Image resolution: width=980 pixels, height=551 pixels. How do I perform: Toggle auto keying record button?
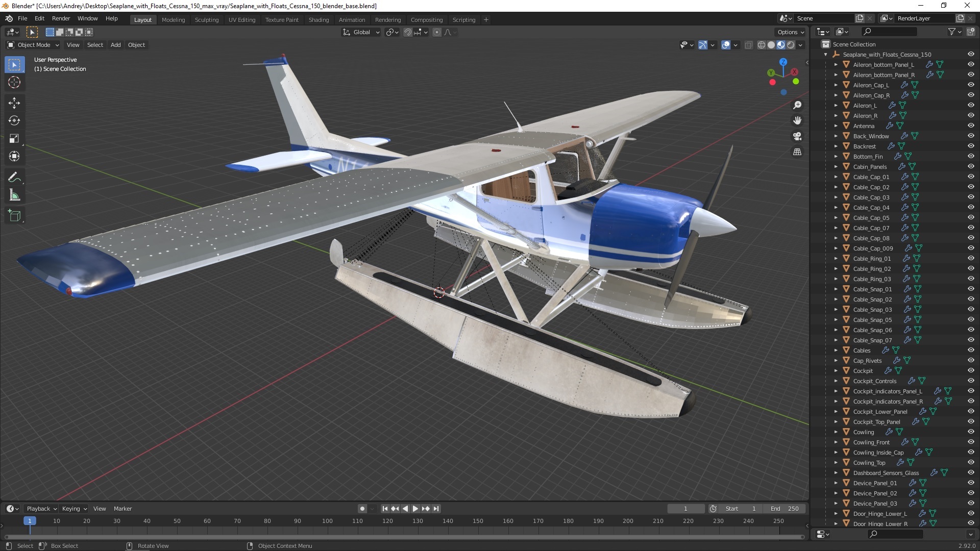click(x=362, y=509)
